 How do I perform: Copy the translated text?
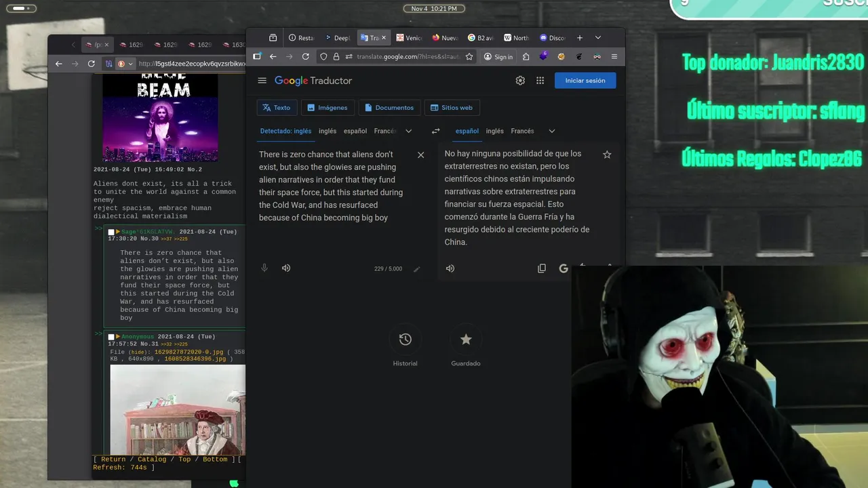coord(541,268)
